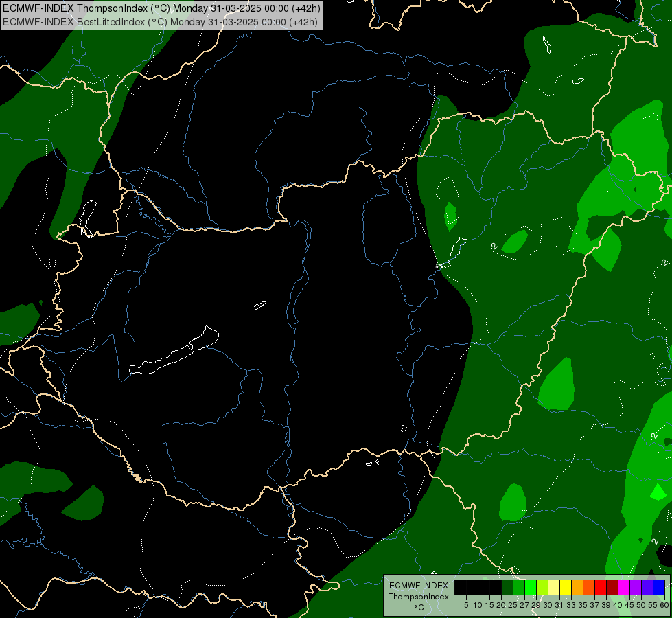Click legend tick value 5
Screen dimensions: 672x618
(x=466, y=605)
